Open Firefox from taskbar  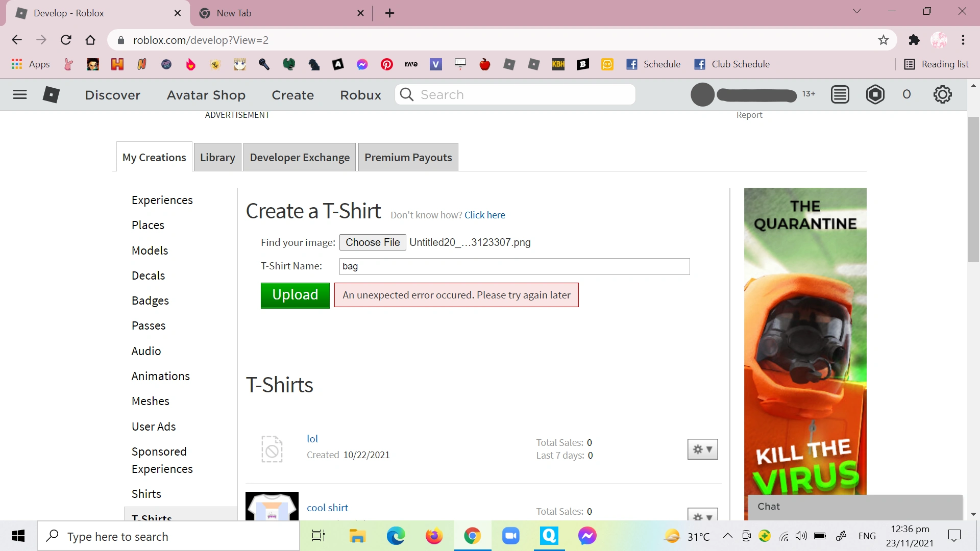coord(434,536)
